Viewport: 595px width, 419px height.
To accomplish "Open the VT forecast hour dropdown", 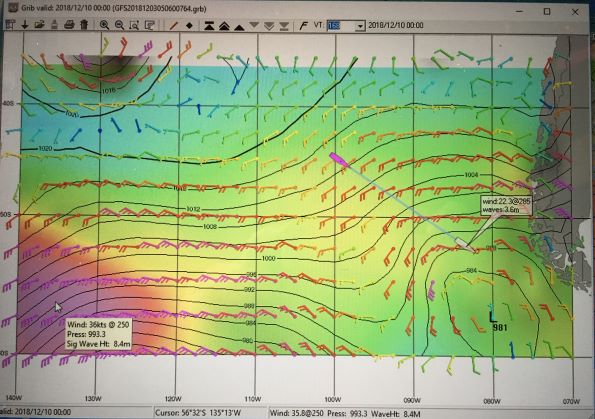I will point(360,26).
